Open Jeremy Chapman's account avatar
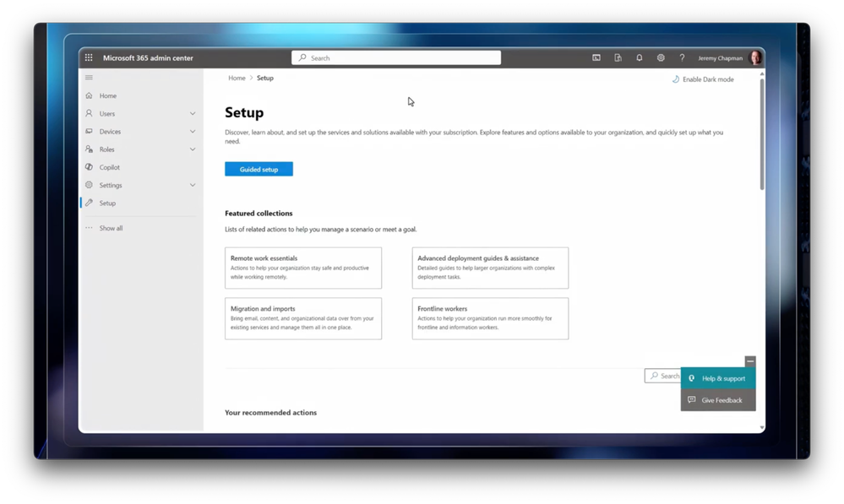Screen dimensions: 844x504 pyautogui.click(x=756, y=57)
